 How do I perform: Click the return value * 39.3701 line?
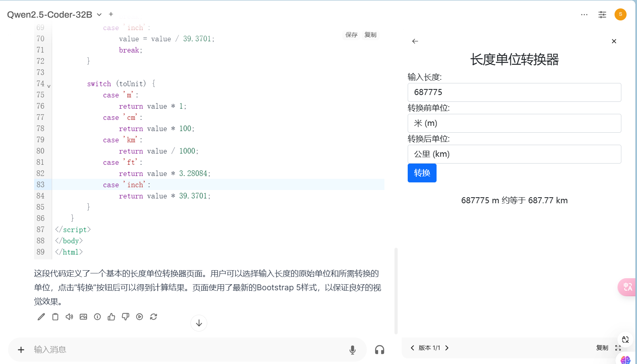[x=165, y=196]
